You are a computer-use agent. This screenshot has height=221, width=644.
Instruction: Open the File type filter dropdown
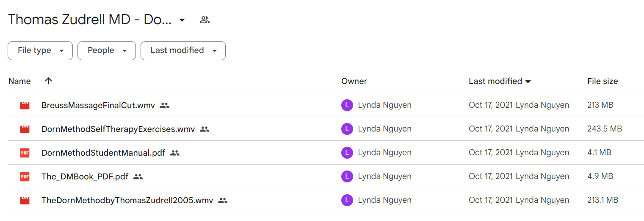pos(40,50)
